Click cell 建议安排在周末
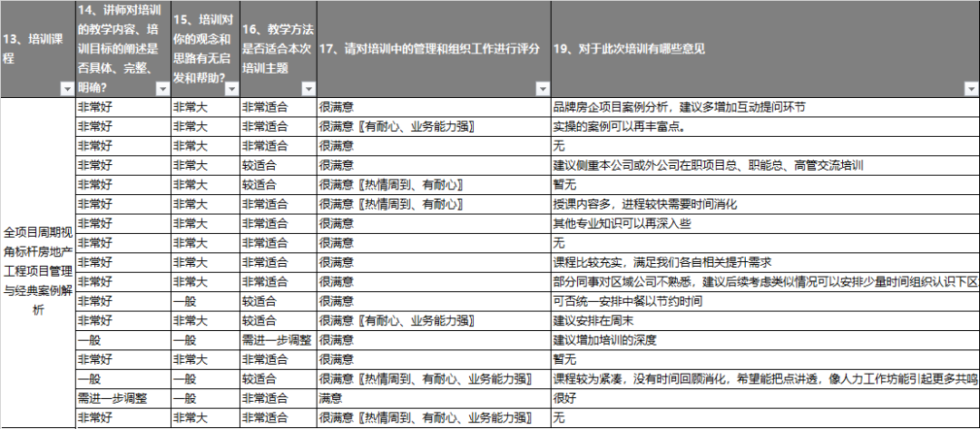The width and height of the screenshot is (980, 429). tap(766, 320)
